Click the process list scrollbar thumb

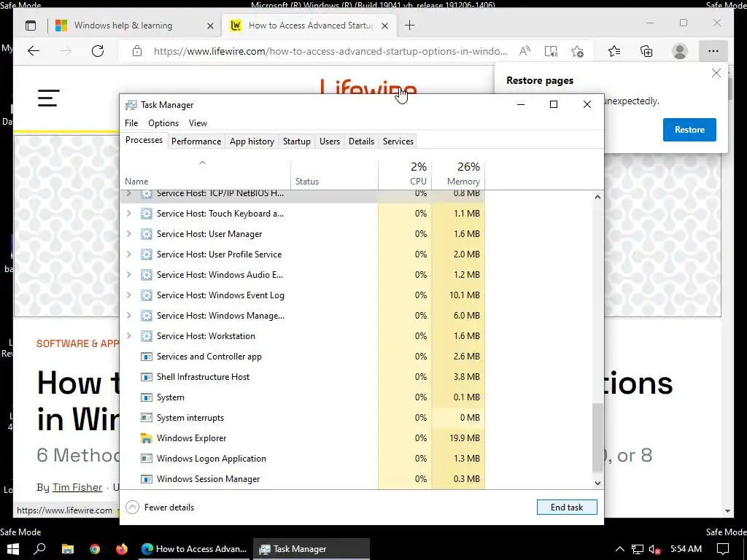click(x=597, y=437)
